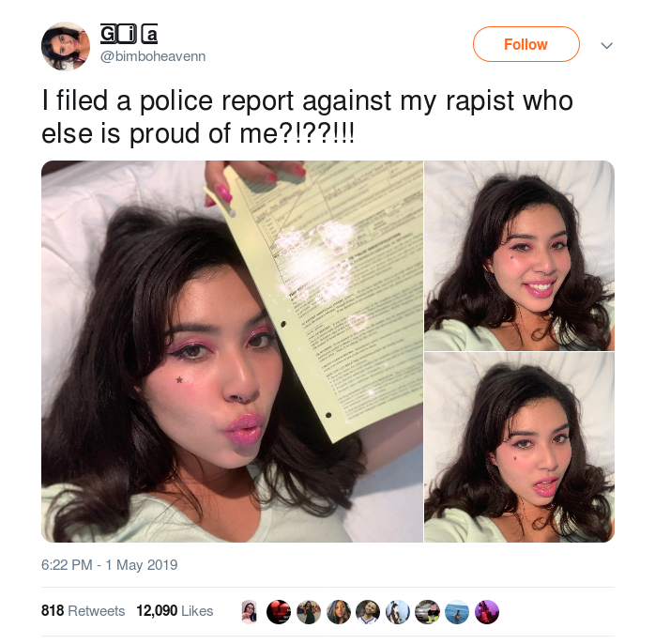The height and width of the screenshot is (644, 655).
Task: Follow the @bimboheavenn account
Action: coord(526,44)
